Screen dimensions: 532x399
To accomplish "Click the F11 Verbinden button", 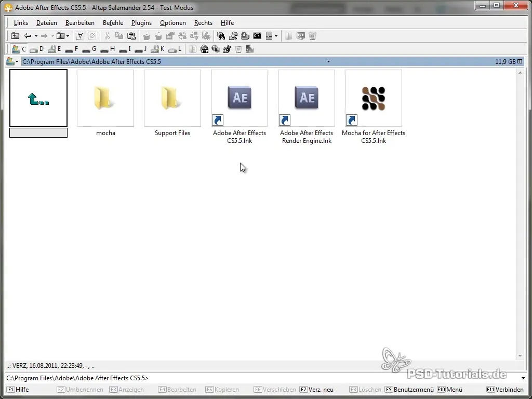I will coord(505,390).
